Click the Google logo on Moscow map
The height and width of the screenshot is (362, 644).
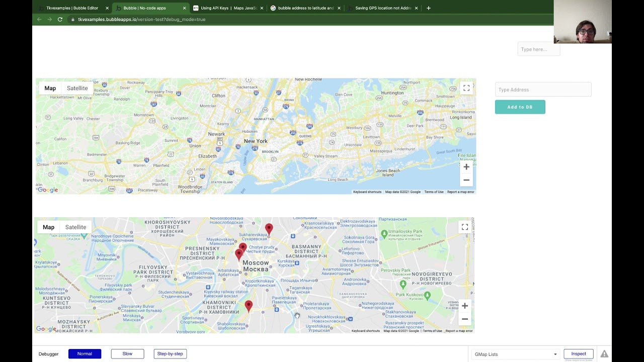46,329
